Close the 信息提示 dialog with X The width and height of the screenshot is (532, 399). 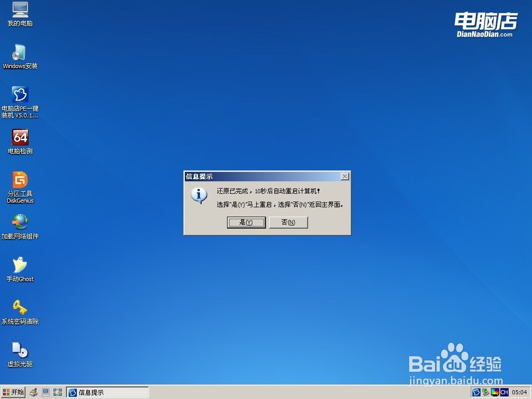pyautogui.click(x=345, y=177)
